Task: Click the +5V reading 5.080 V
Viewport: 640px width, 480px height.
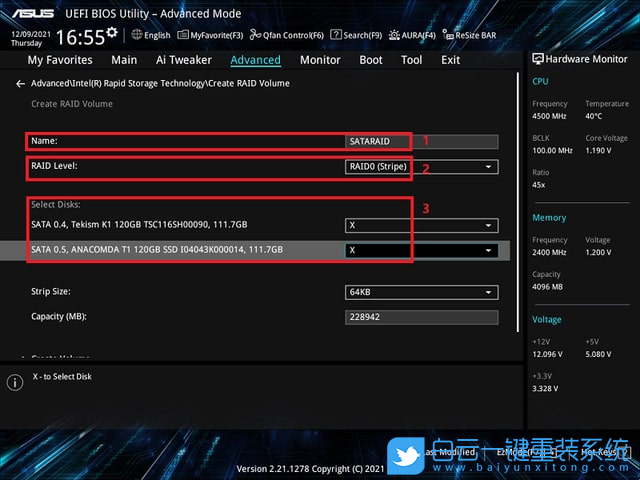Action: click(x=598, y=354)
